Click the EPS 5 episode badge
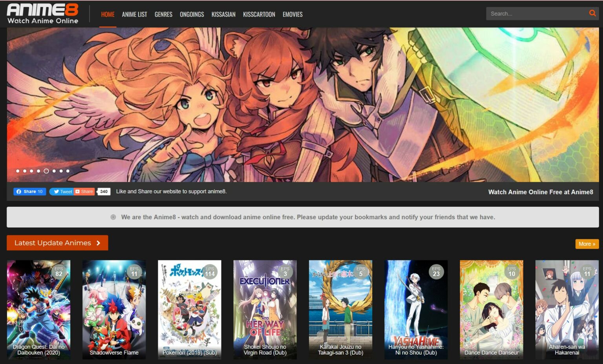 coord(361,272)
